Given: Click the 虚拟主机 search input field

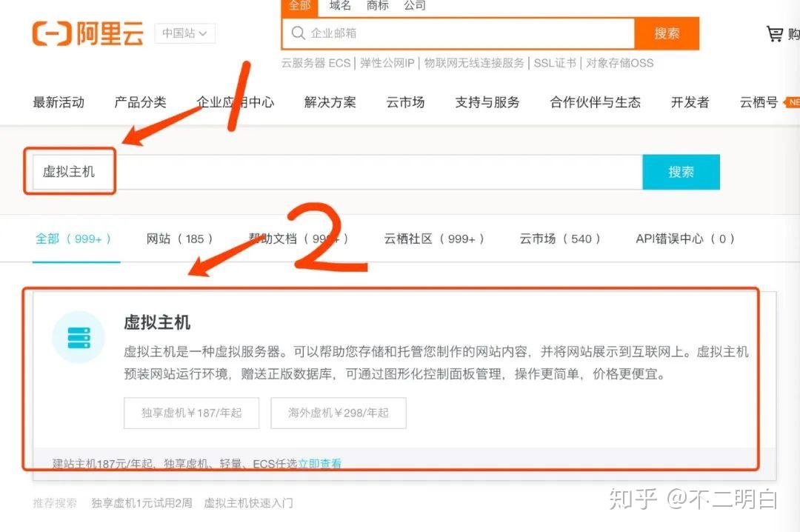Looking at the screenshot, I should click(x=337, y=172).
